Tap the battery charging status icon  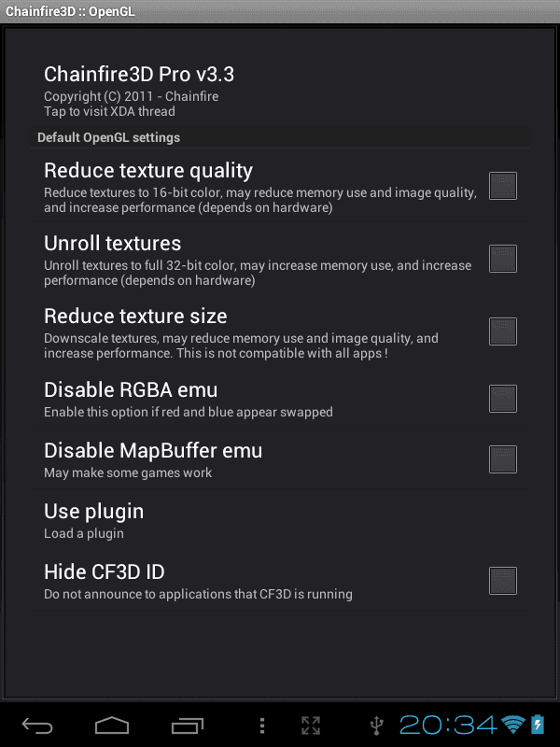pos(538,725)
